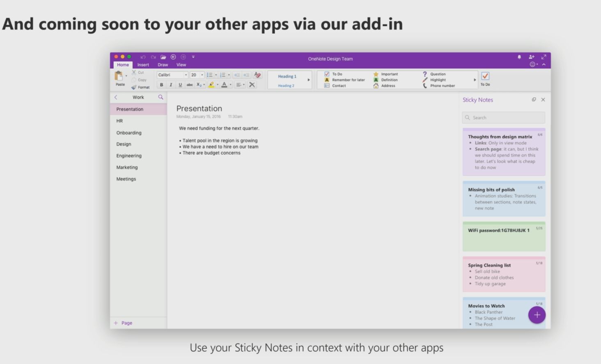Image resolution: width=601 pixels, height=364 pixels.
Task: Switch to the Draw tab
Action: [163, 65]
